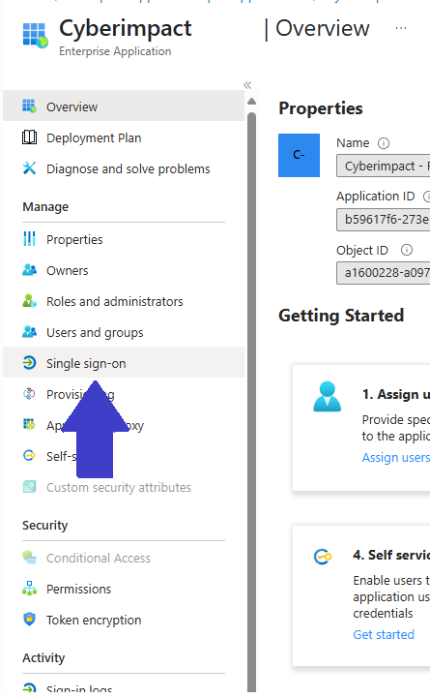Open the Assign users link
This screenshot has width=430, height=693.
[x=396, y=457]
